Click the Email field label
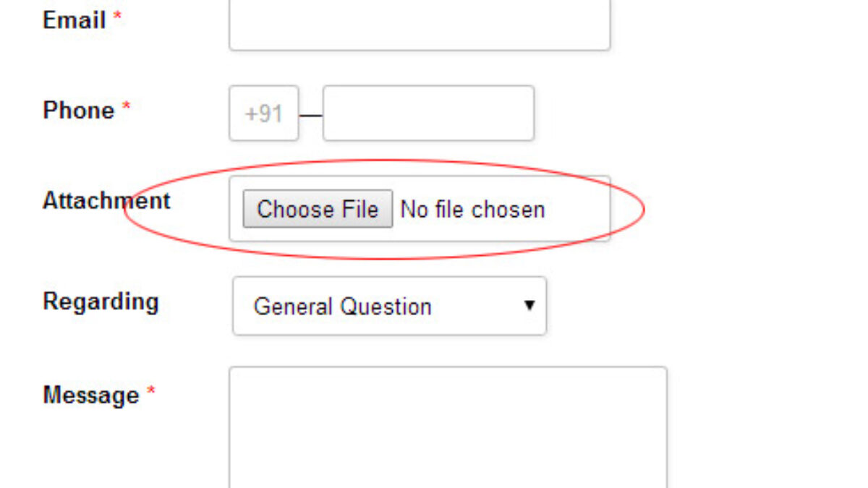The width and height of the screenshot is (868, 488). click(75, 20)
